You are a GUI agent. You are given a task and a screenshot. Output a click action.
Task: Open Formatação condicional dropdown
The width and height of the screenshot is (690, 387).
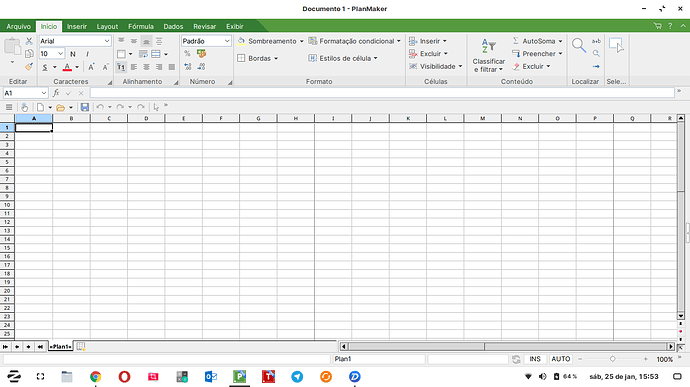(399, 41)
